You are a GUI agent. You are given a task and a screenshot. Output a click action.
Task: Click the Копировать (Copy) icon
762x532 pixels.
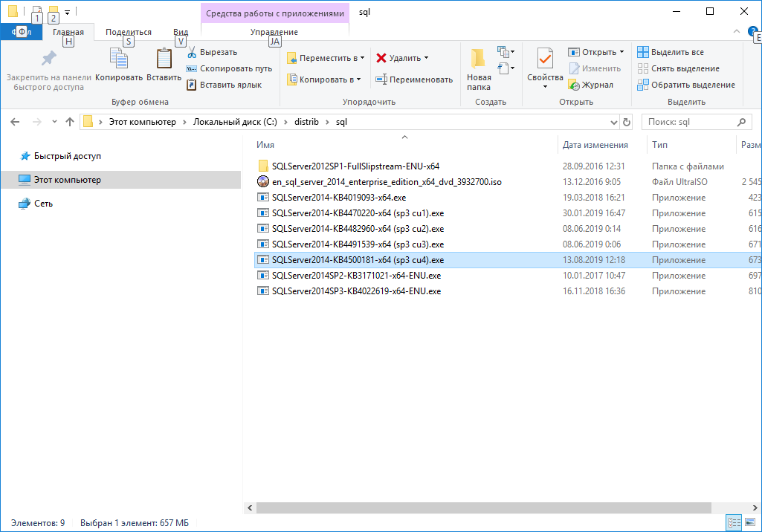tap(119, 59)
